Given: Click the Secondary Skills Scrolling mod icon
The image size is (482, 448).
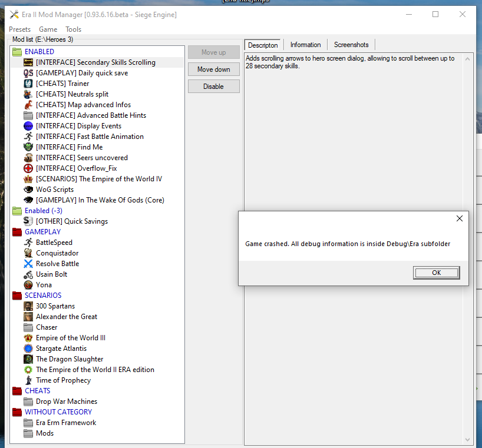Looking at the screenshot, I should (x=28, y=62).
